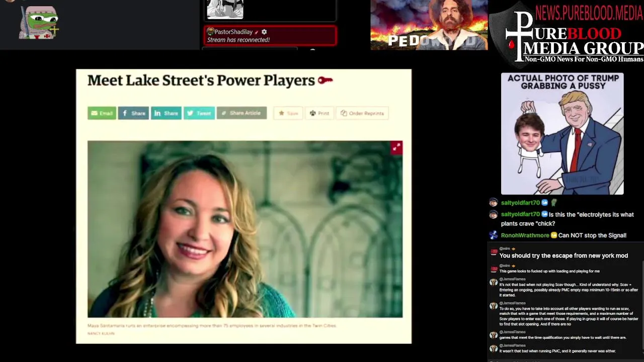Click the gear icon next to PastorShadilay

click(x=264, y=32)
